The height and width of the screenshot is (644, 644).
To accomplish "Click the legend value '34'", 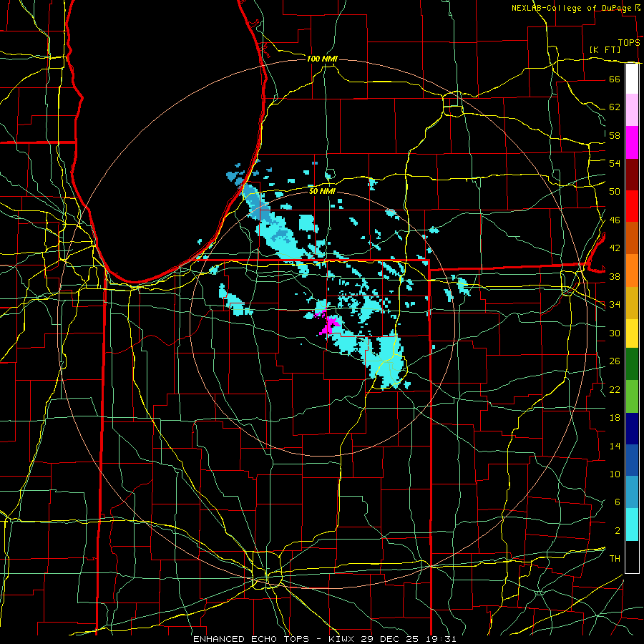I will (615, 305).
